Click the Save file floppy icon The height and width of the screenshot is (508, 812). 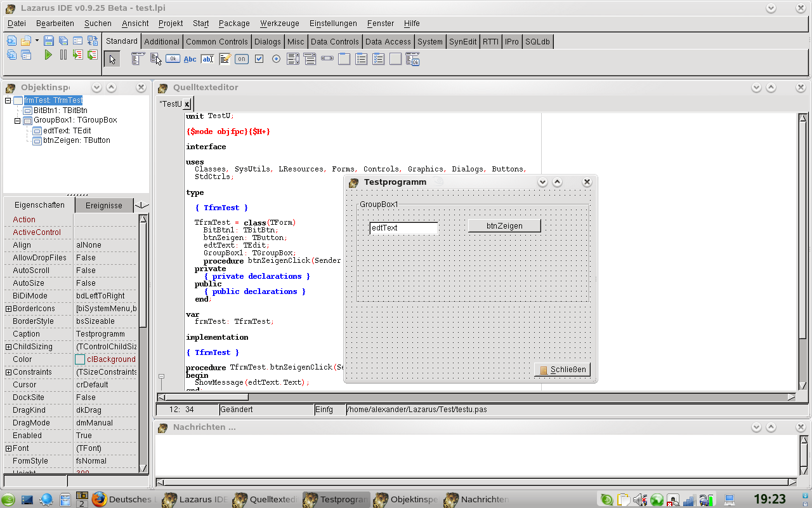click(x=49, y=41)
